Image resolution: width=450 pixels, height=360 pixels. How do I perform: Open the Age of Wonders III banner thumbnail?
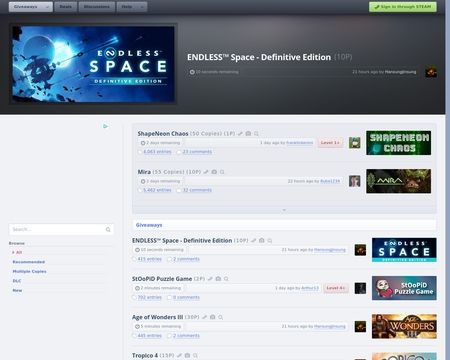coord(404,327)
